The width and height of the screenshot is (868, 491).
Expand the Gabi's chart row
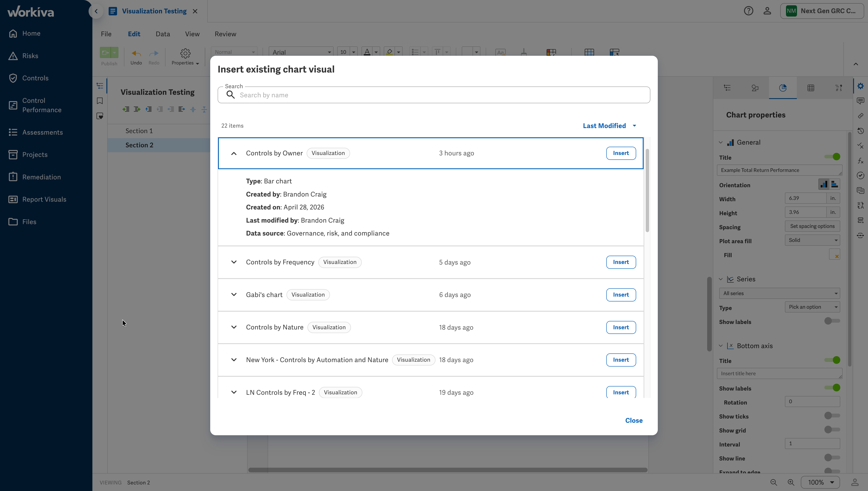pos(234,294)
